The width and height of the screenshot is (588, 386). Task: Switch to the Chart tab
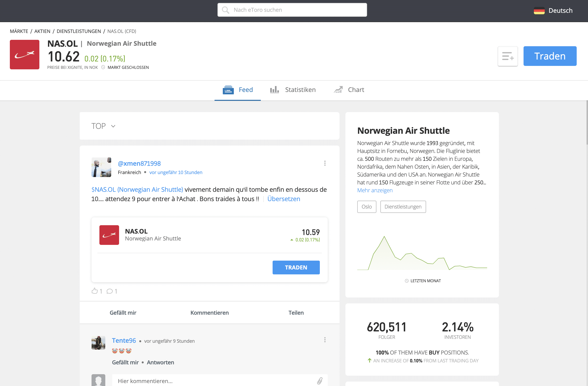[x=349, y=90]
